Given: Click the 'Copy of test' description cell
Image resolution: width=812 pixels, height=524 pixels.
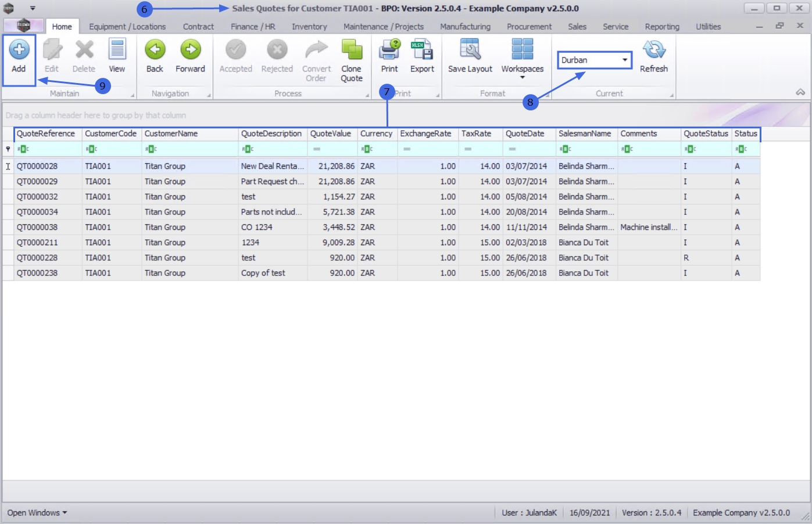Looking at the screenshot, I should [x=273, y=273].
